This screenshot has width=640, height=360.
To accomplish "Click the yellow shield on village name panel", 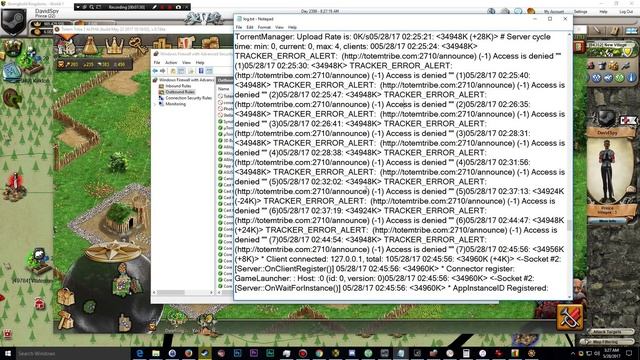I will 627,51.
